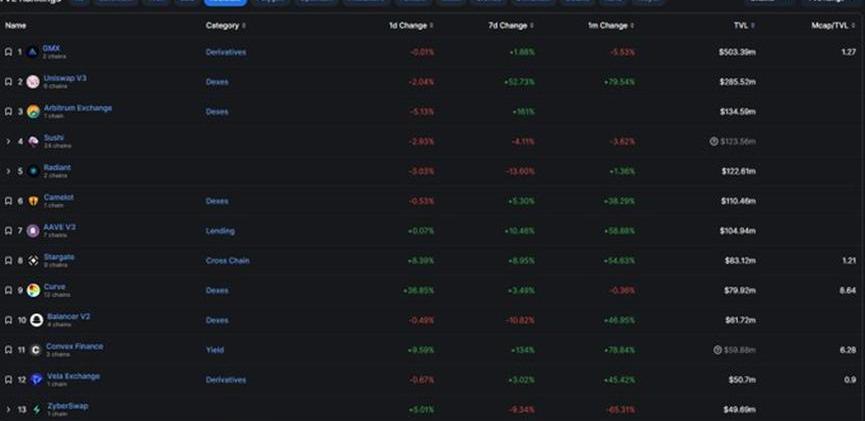Toggle bookmark for Uniswap V3
This screenshot has height=421, width=865.
click(8, 82)
